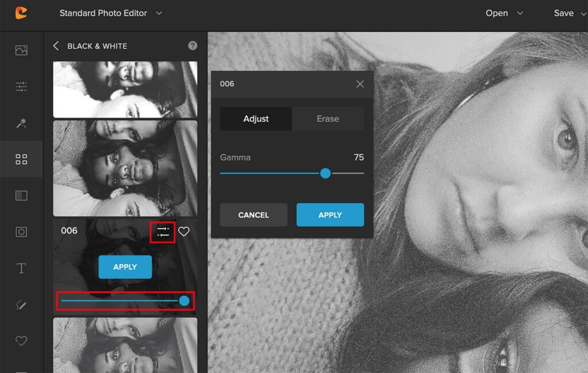The width and height of the screenshot is (588, 373).
Task: Select the first black and white effect thumbnail
Action: [125, 90]
